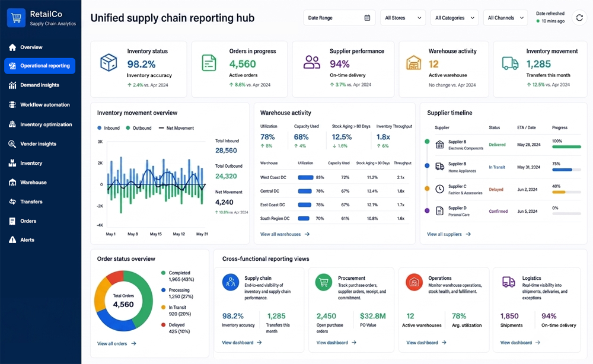Click the Supplier C clock icon
This screenshot has width=593, height=364.
(x=439, y=189)
